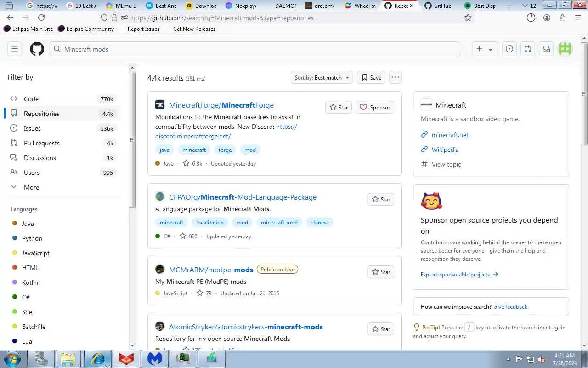
Task: Select the minecraft-mod topic tag
Action: (x=279, y=222)
